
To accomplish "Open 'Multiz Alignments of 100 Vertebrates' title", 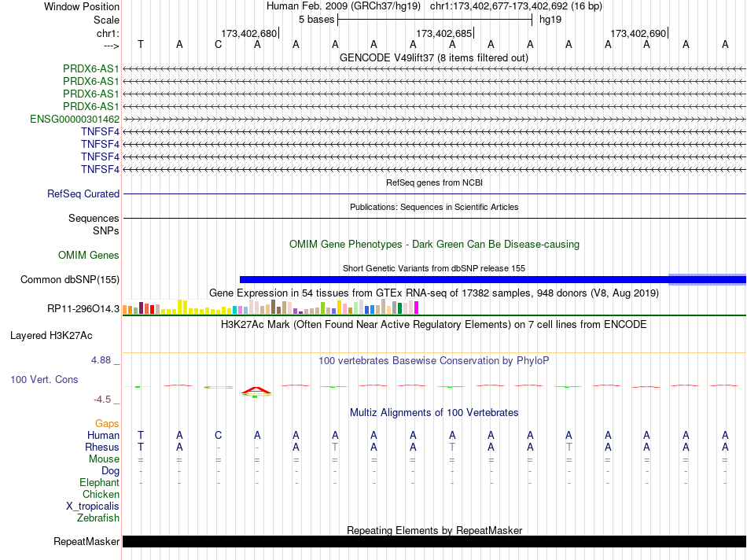I will [x=434, y=413].
